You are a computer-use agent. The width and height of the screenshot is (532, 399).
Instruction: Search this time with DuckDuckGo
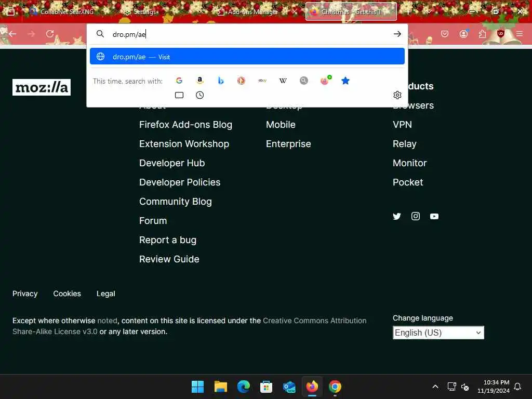241,81
